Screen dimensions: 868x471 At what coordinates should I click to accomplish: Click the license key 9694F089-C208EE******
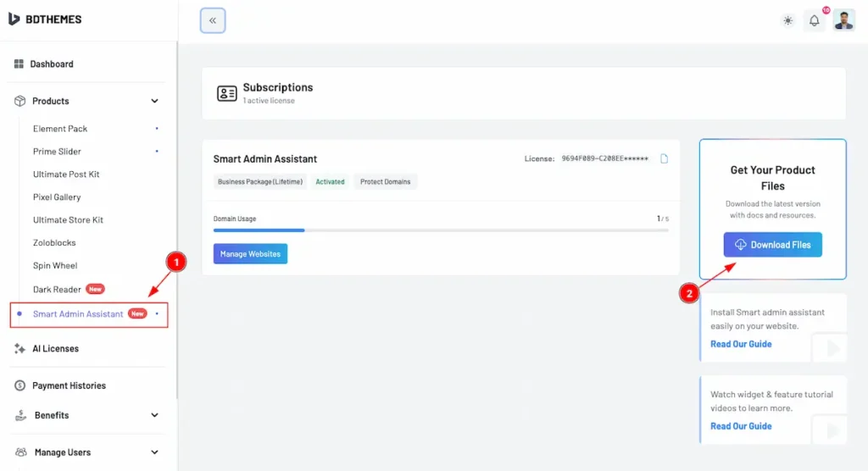pyautogui.click(x=604, y=158)
